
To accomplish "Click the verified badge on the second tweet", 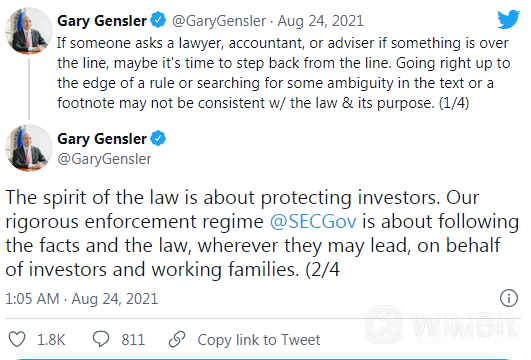I will tap(158, 139).
